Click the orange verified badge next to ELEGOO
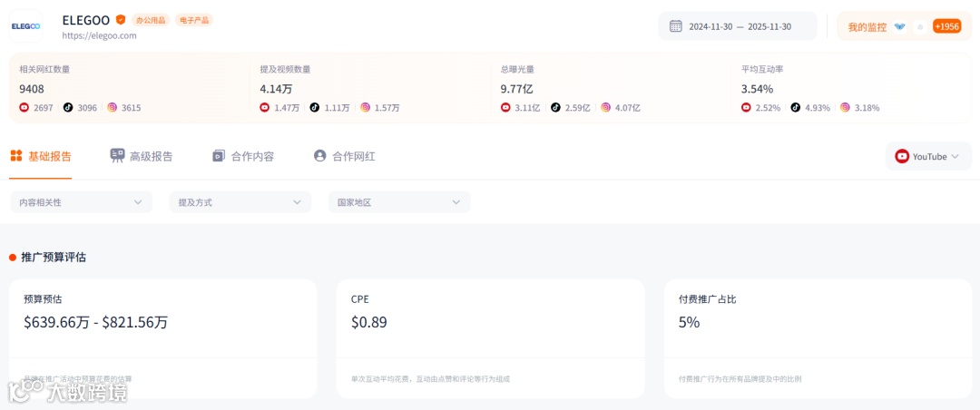980x410 pixels. tap(121, 19)
